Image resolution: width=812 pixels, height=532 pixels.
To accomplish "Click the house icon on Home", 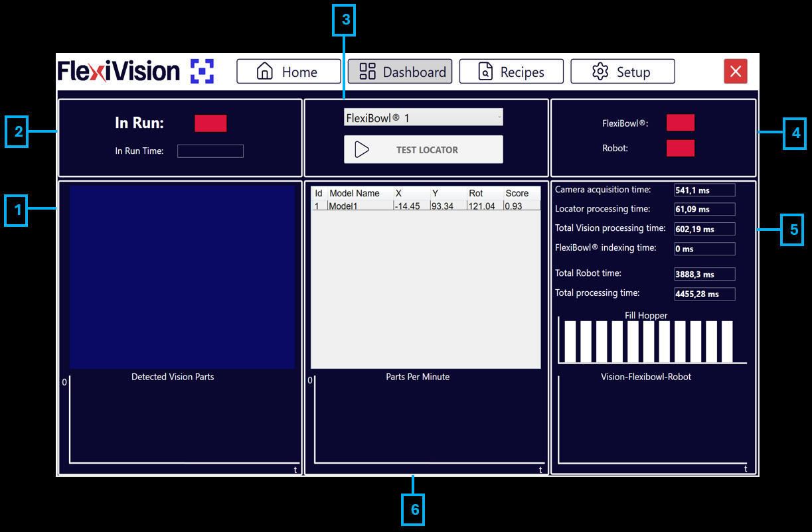I will coord(265,72).
